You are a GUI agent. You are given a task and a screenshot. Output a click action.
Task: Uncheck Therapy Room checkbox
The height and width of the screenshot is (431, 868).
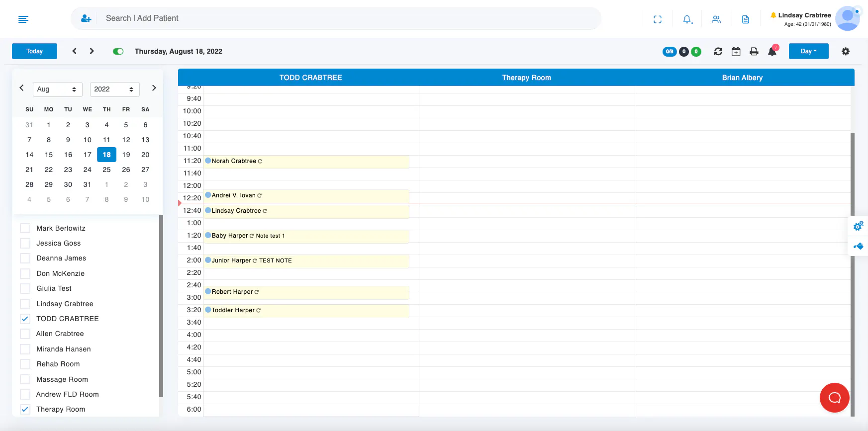(x=25, y=409)
